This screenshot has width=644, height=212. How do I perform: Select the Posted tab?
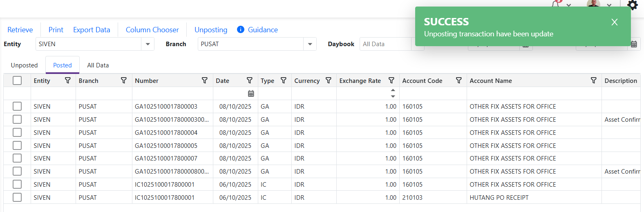click(63, 65)
